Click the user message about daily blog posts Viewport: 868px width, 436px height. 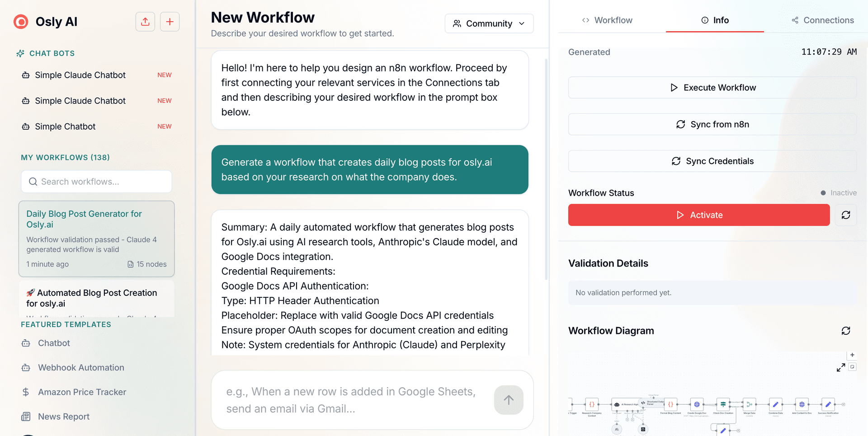click(370, 169)
